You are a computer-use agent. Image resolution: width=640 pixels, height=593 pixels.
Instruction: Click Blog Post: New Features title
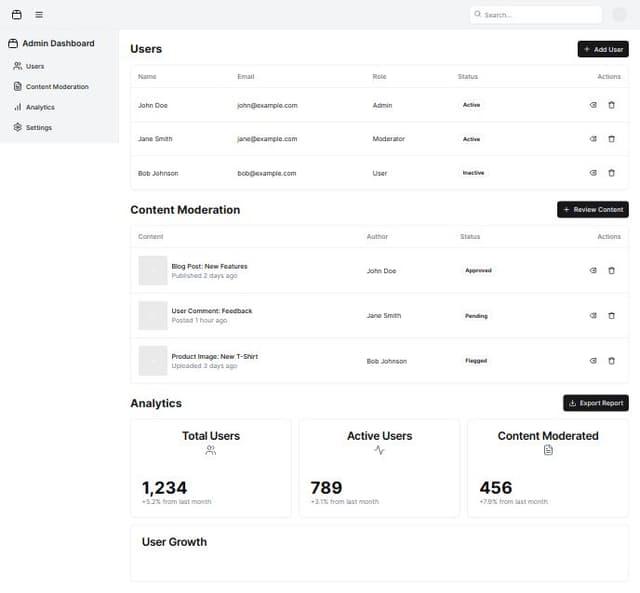[x=209, y=266]
